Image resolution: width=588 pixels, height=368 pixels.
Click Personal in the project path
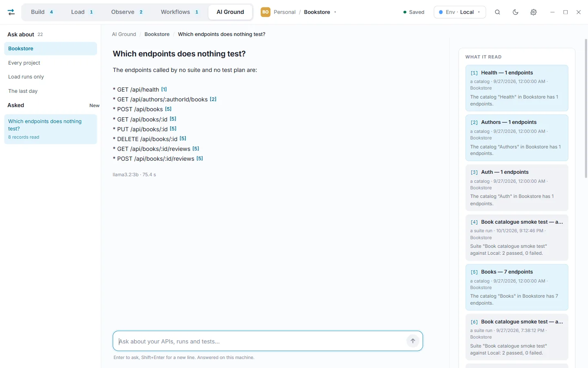click(x=285, y=12)
